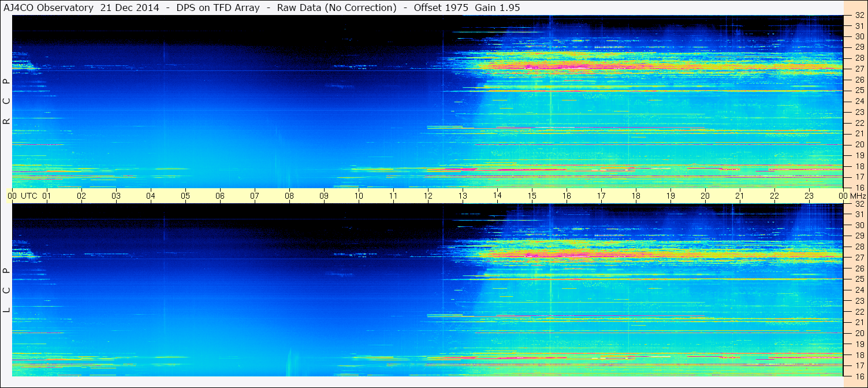
Task: Click the 20 MHz label of the LCP panel
Action: [859, 333]
